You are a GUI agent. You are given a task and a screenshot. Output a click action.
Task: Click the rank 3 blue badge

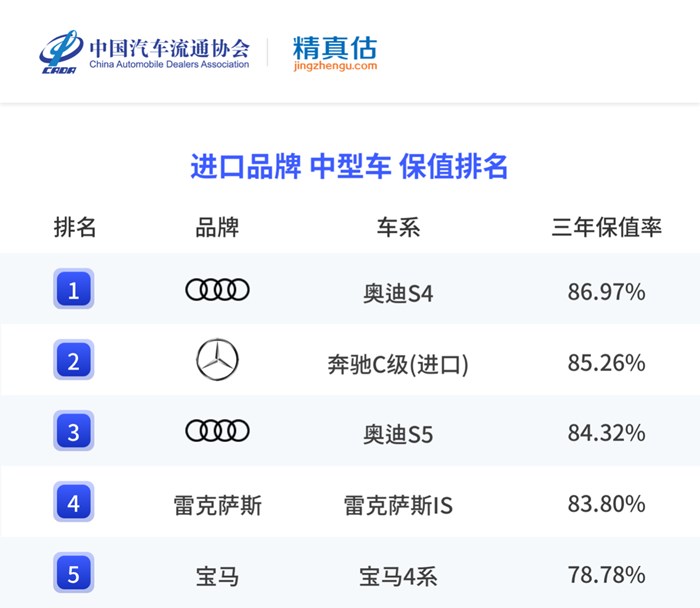pyautogui.click(x=74, y=431)
